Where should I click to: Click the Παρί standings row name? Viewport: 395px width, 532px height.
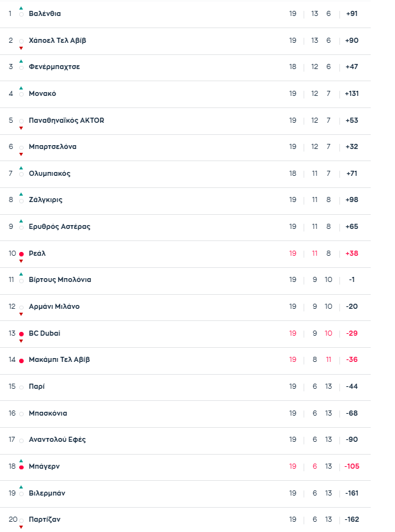pos(36,386)
